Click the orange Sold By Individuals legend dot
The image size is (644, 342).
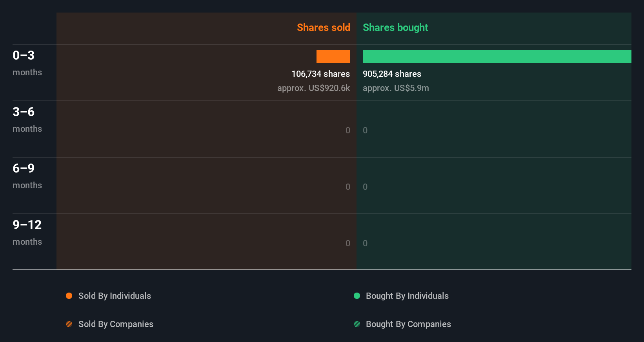click(x=69, y=296)
